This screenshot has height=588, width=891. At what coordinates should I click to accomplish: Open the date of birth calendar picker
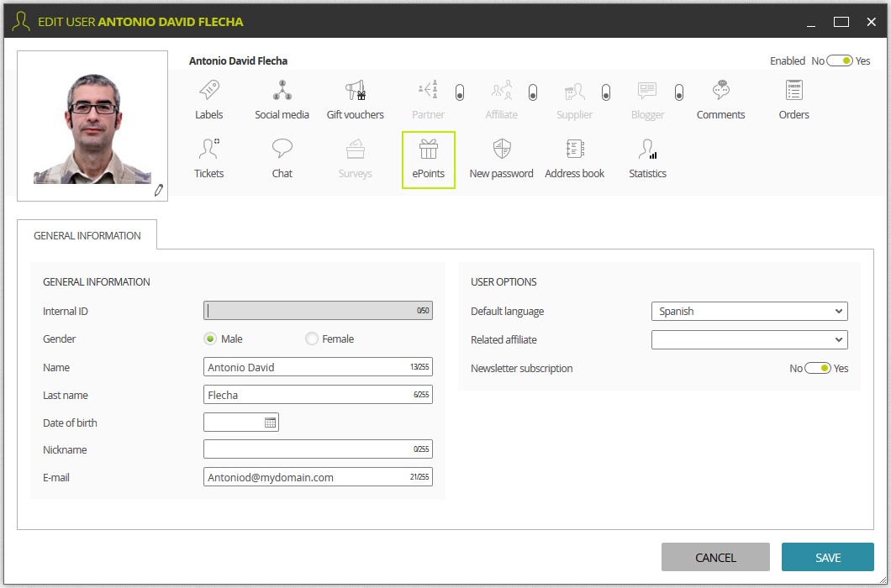271,422
